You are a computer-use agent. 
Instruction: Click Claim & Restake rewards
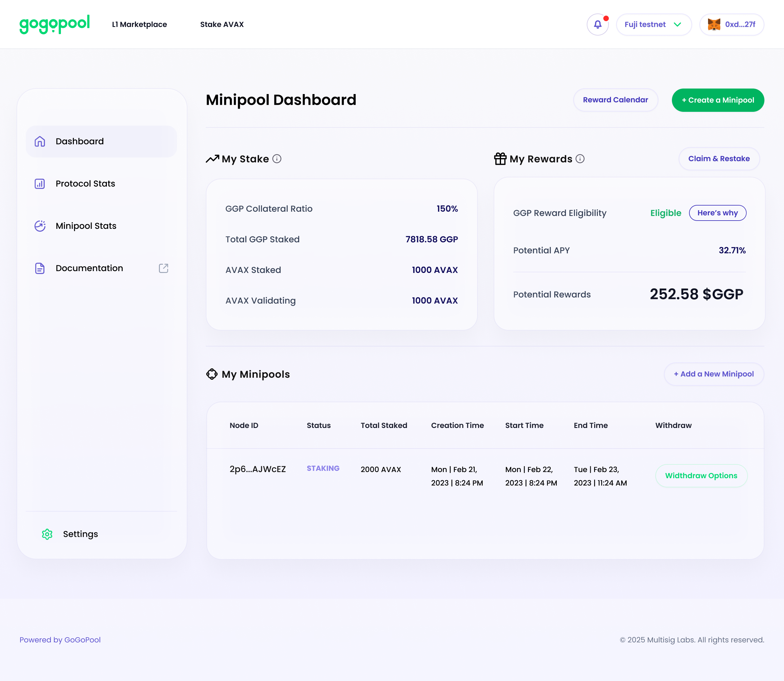[719, 159]
